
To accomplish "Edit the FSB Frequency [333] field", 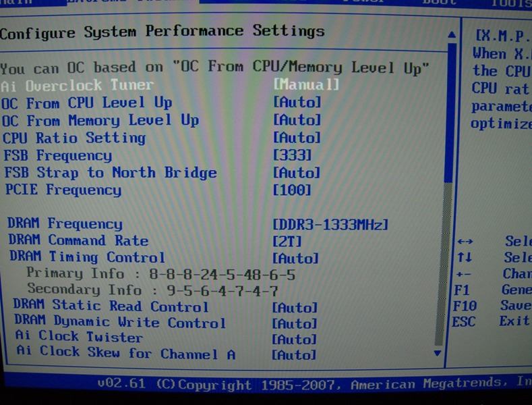I will click(292, 155).
